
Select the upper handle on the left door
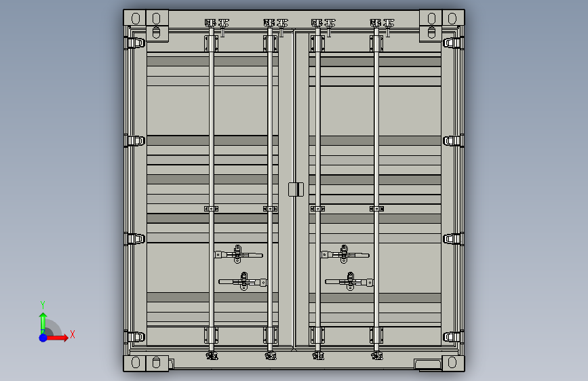point(239,255)
